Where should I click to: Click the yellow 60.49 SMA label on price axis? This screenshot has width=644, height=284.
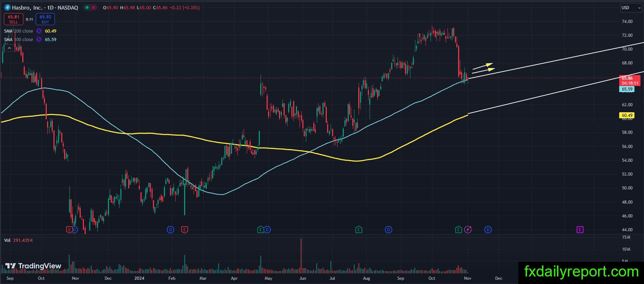(x=627, y=115)
